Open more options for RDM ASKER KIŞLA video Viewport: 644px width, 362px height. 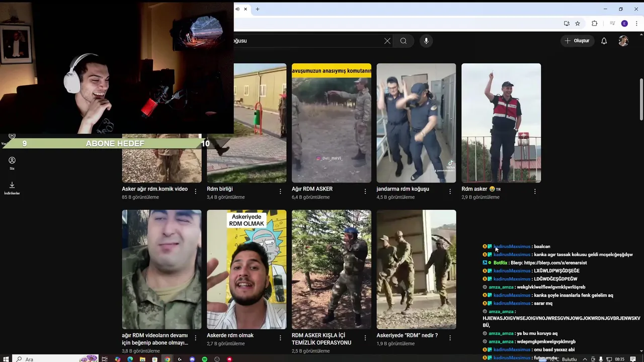point(365,338)
